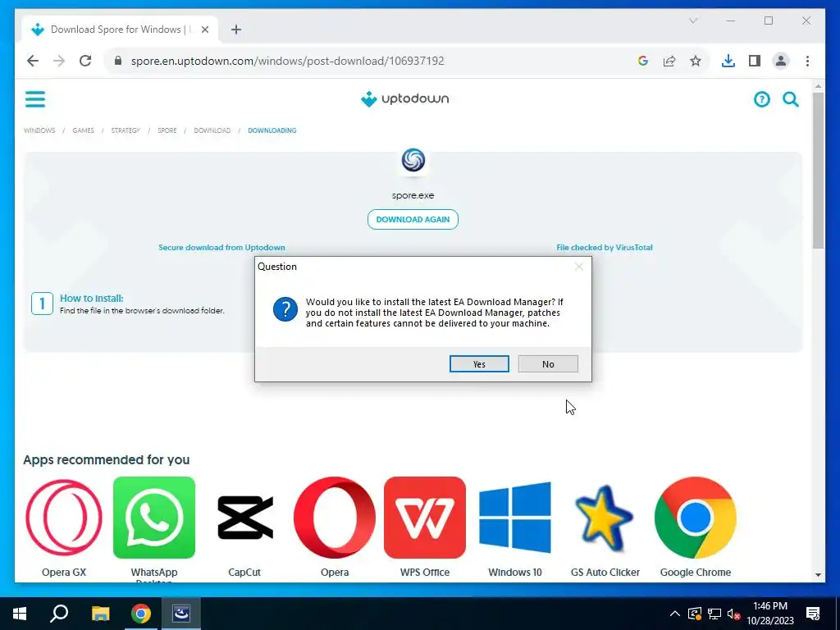
Task: Open the red Opera recommended app icon
Action: point(335,518)
